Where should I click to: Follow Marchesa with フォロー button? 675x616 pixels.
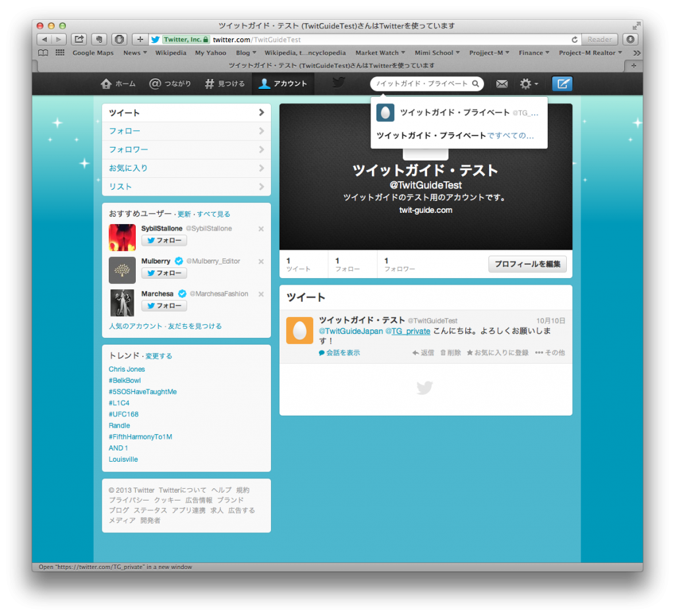[164, 306]
